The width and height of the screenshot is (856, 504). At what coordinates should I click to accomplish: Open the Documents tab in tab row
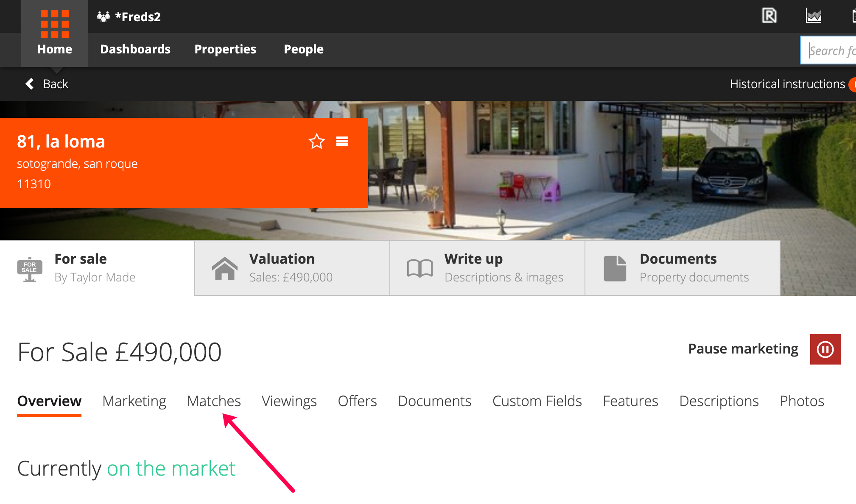pyautogui.click(x=434, y=401)
